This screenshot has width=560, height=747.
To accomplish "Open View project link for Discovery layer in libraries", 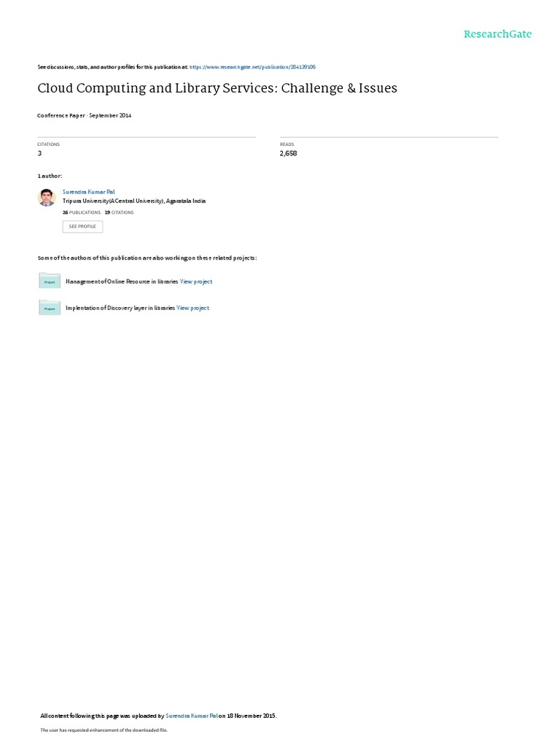I will pyautogui.click(x=192, y=309).
